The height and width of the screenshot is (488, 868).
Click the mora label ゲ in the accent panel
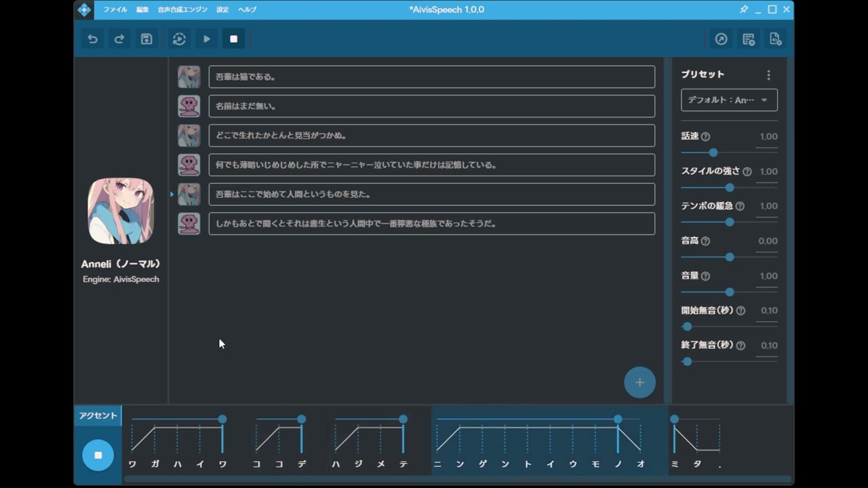[x=483, y=464]
